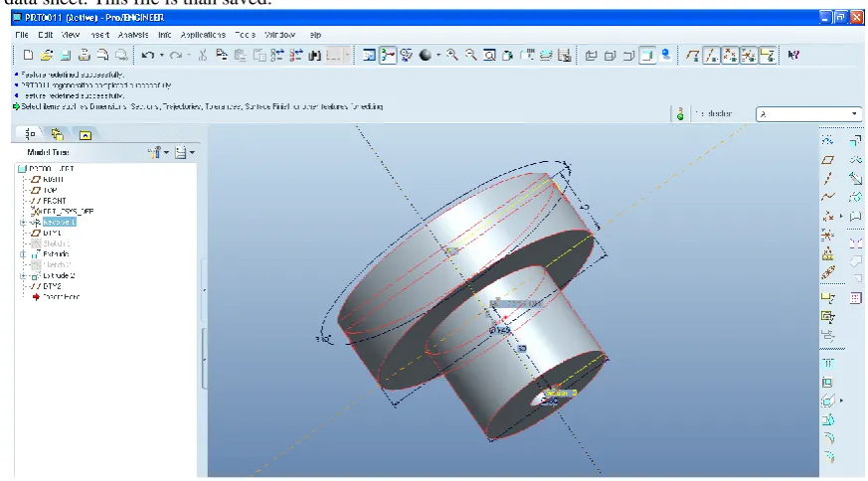Select datum curve tool in right toolbar

click(x=827, y=197)
